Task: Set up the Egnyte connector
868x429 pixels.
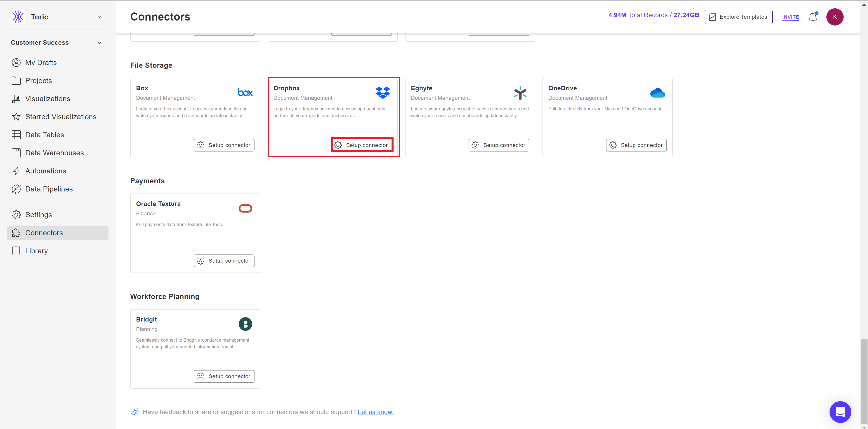Action: 499,145
